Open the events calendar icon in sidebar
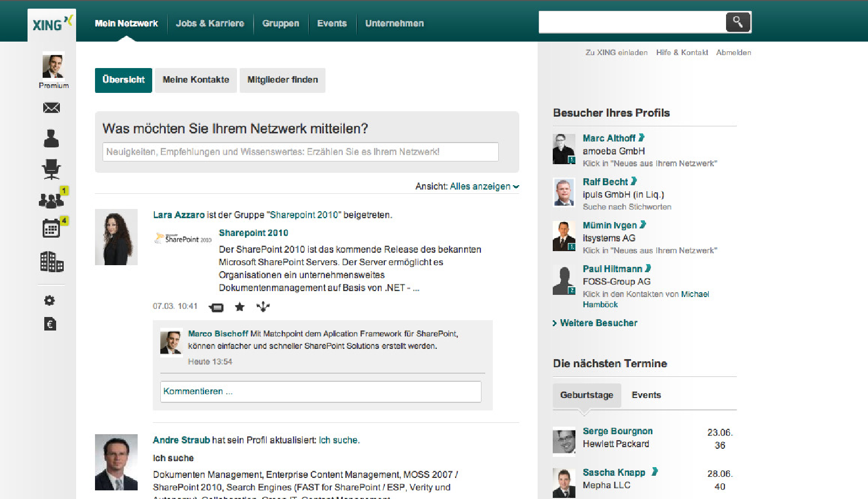The image size is (868, 499). 51,228
